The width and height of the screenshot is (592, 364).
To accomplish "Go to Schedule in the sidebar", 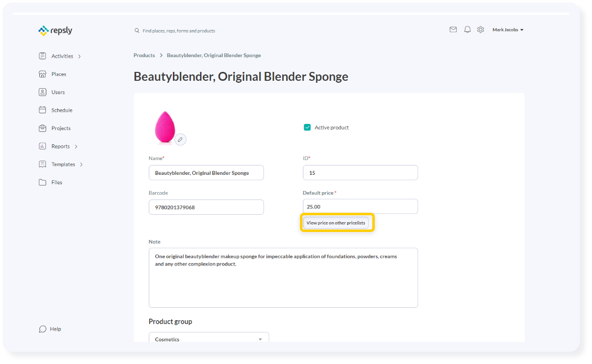I will click(x=62, y=110).
